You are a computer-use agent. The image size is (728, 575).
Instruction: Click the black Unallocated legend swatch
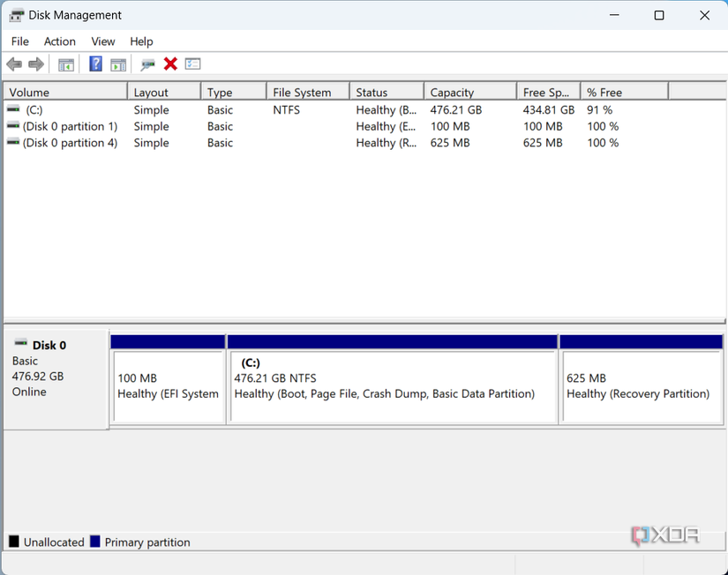(x=14, y=541)
